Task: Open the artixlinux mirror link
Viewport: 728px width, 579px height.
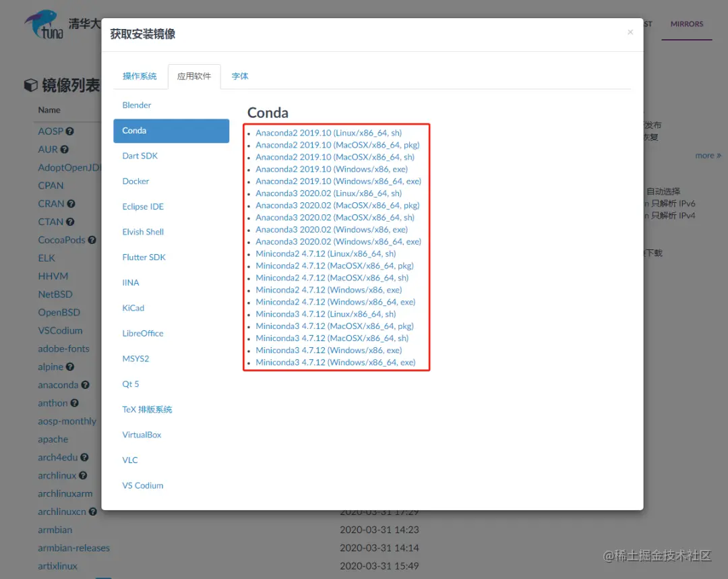Action: (57, 566)
